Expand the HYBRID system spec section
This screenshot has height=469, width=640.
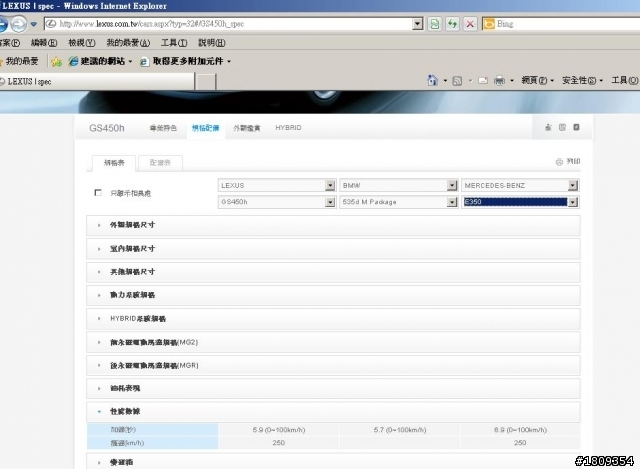coord(333,319)
